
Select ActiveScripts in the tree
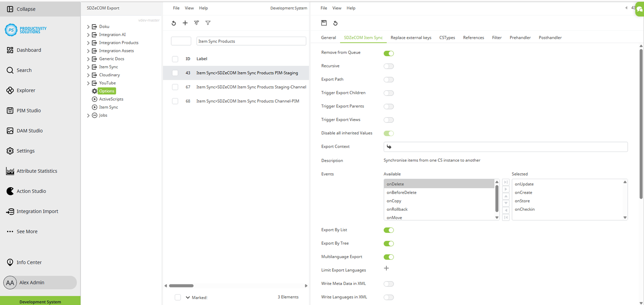pos(111,99)
